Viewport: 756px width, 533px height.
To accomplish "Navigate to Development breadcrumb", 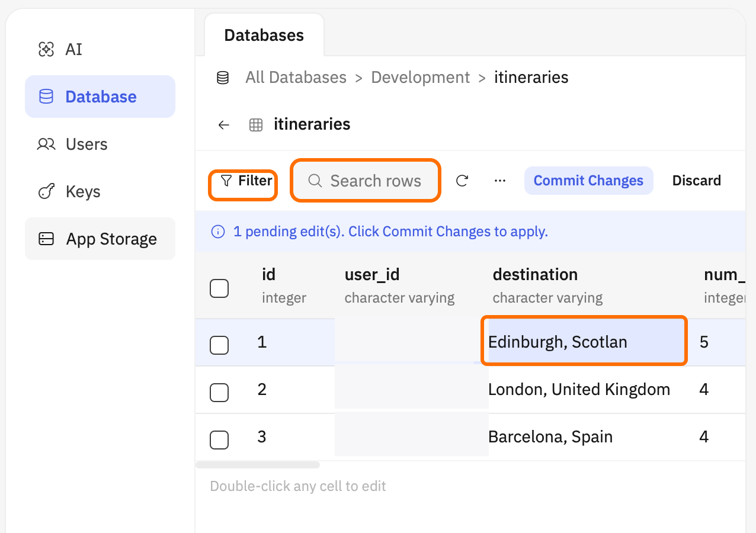I will coord(421,78).
